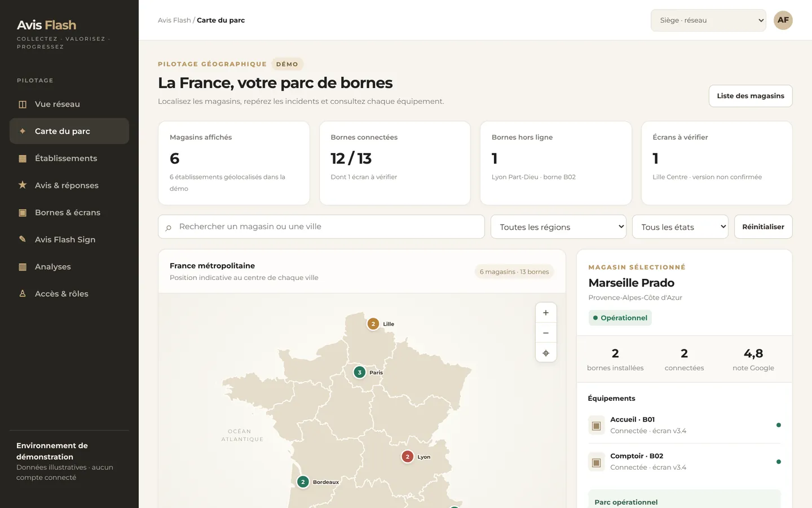Screen dimensions: 812x508
Task: Click the Avis Flash Sign pen icon
Action: (x=23, y=239)
